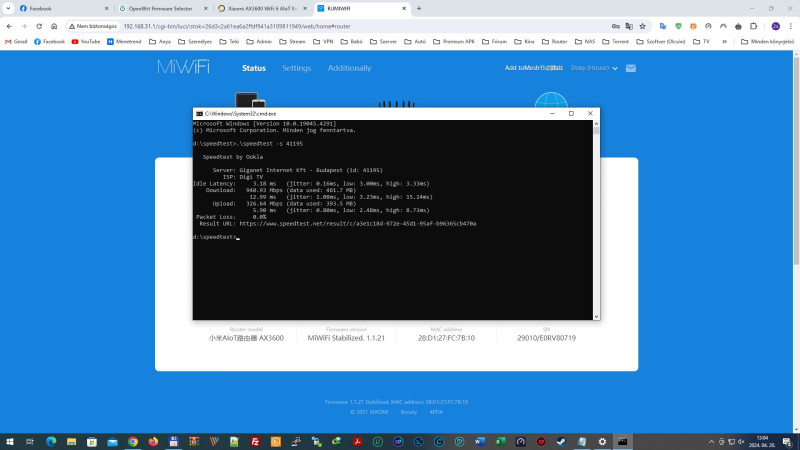Image resolution: width=800 pixels, height=450 pixels.
Task: Open Task View from the taskbar
Action: [30, 441]
